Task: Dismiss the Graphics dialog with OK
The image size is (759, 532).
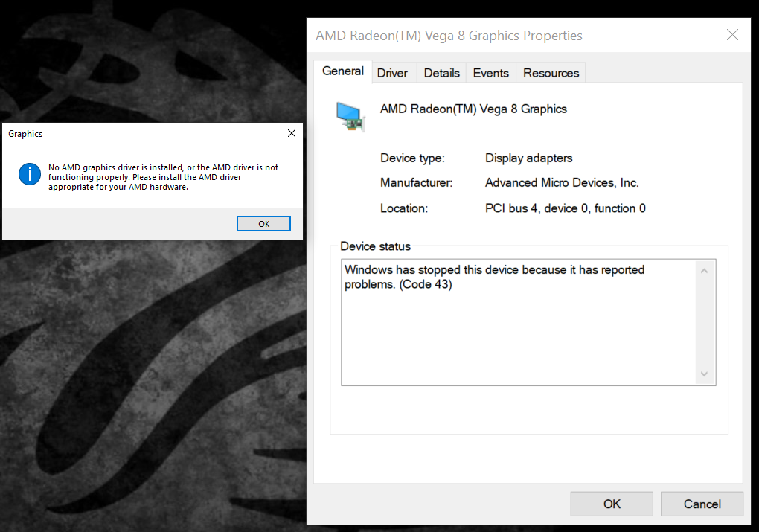Action: [264, 224]
